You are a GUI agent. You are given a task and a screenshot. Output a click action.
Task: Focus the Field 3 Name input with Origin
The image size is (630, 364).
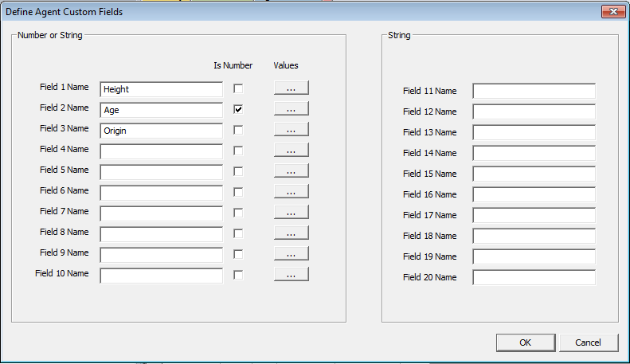(161, 131)
